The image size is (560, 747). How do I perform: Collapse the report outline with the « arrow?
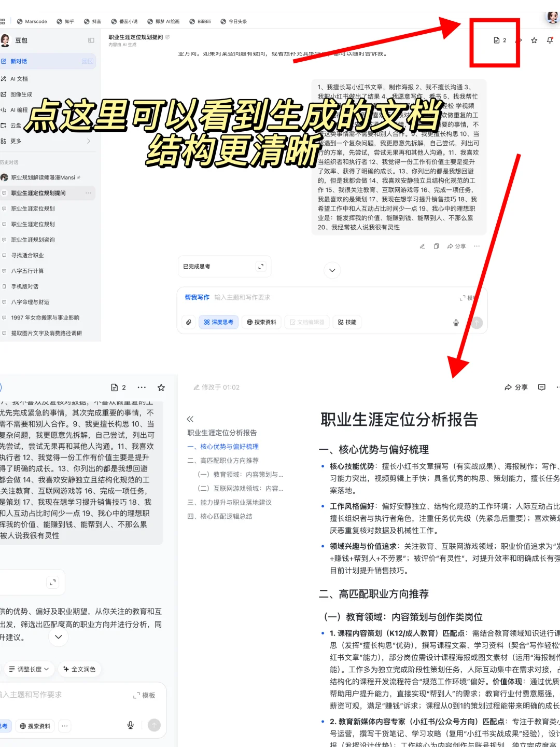tap(190, 419)
